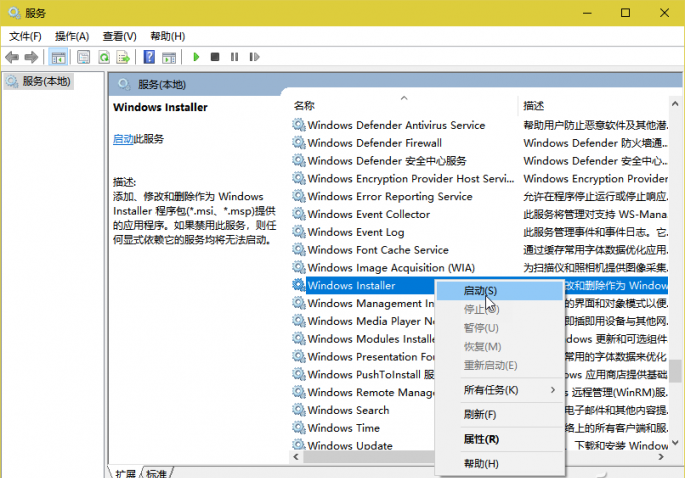Click gear icon of Windows Update
This screenshot has width=690, height=478.
[299, 445]
